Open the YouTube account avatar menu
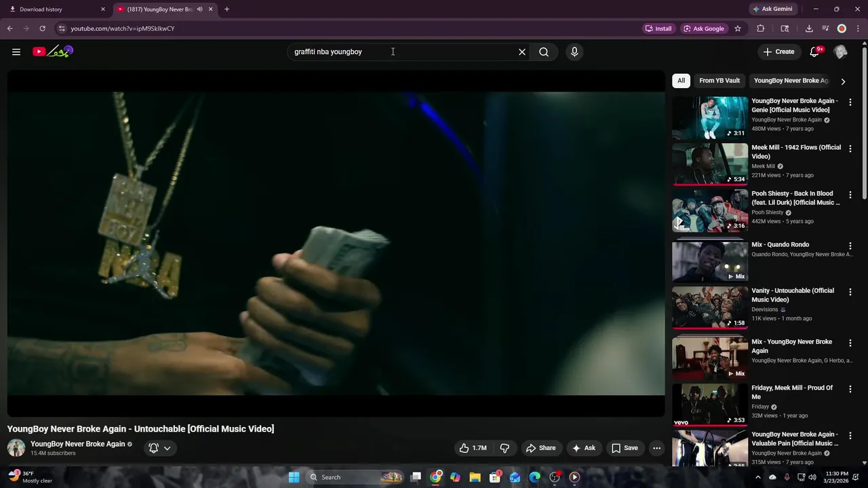This screenshot has width=868, height=488. 840,52
